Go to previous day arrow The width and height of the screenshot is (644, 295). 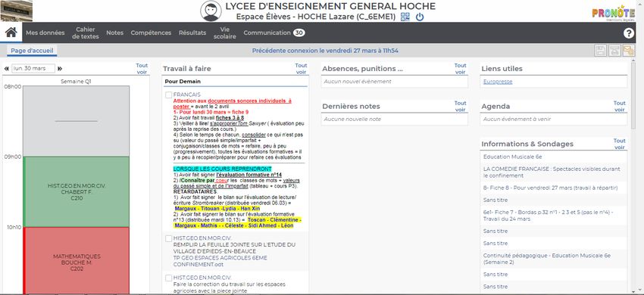click(7, 69)
